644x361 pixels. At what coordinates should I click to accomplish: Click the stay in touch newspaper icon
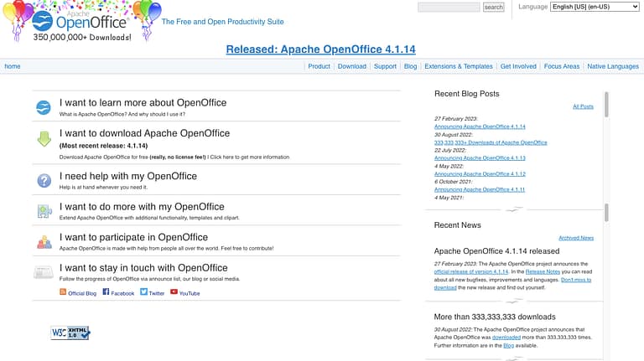[x=44, y=272]
